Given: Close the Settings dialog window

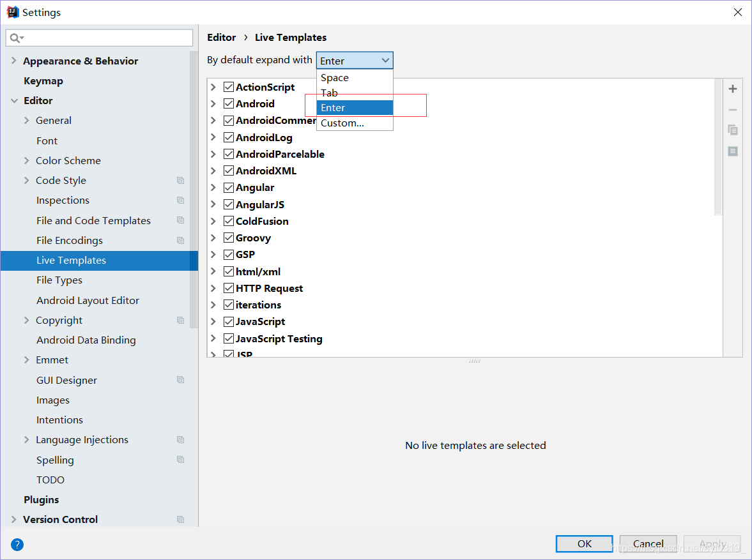Looking at the screenshot, I should pos(737,12).
